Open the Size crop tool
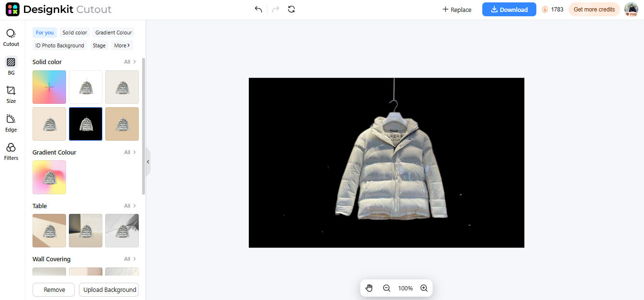The height and width of the screenshot is (300, 644). (x=11, y=94)
